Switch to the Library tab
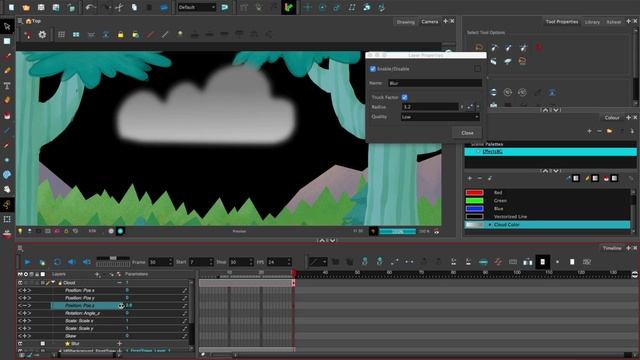 click(592, 22)
